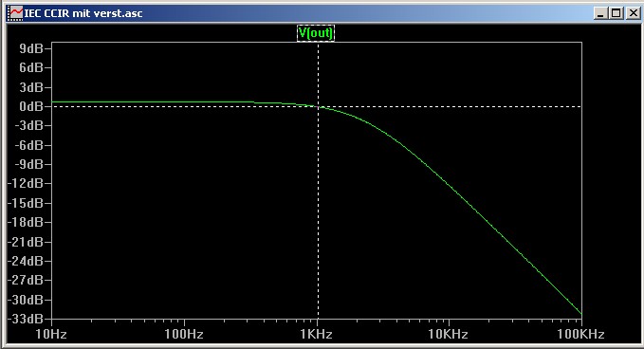Click the vertical dashed cursor line
644x349 pixels.
point(318,205)
